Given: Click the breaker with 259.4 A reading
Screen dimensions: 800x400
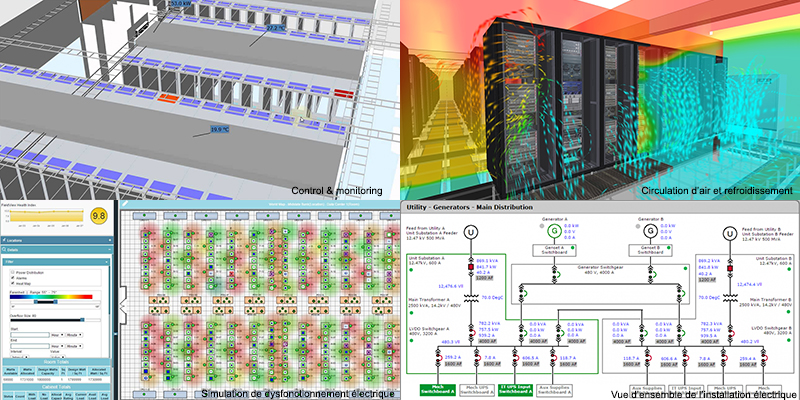Looking at the screenshot, I should point(764,358).
